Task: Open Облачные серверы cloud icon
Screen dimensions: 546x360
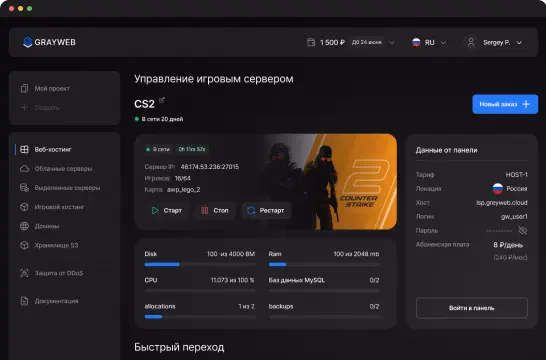Action: (24, 169)
